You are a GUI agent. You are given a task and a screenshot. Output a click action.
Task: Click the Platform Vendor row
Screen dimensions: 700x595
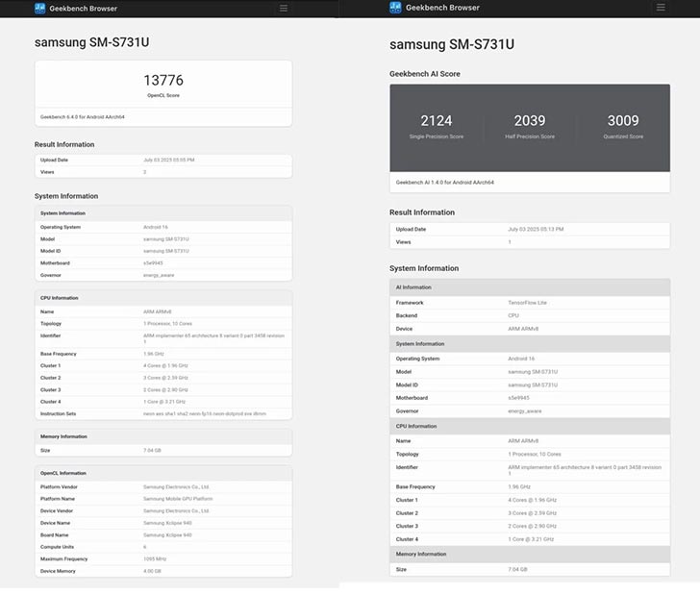click(x=163, y=487)
